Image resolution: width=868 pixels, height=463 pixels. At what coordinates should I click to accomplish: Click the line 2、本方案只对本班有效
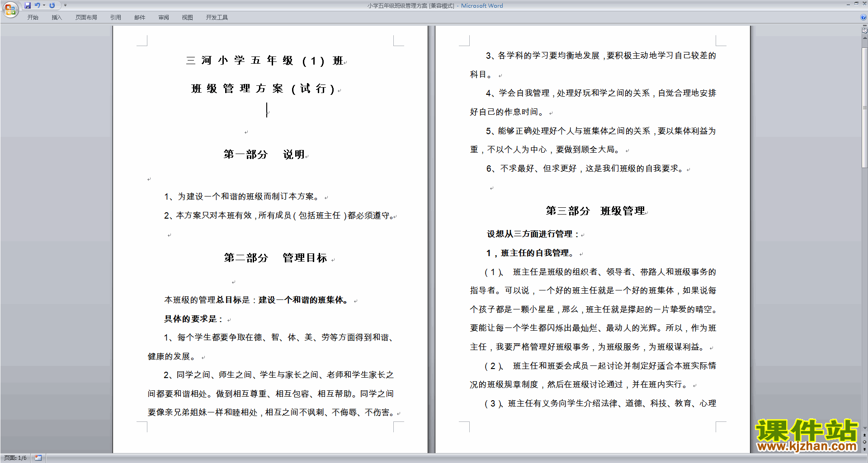(x=279, y=215)
